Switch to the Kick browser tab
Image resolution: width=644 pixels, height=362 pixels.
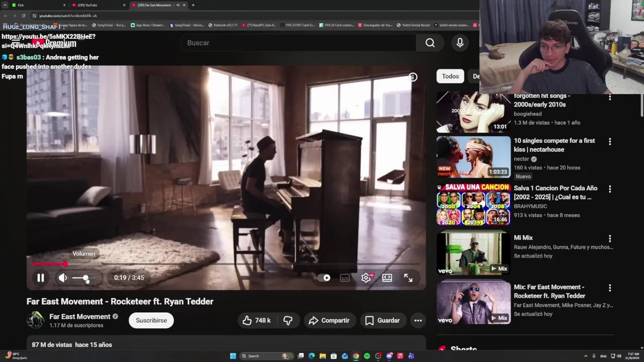38,5
